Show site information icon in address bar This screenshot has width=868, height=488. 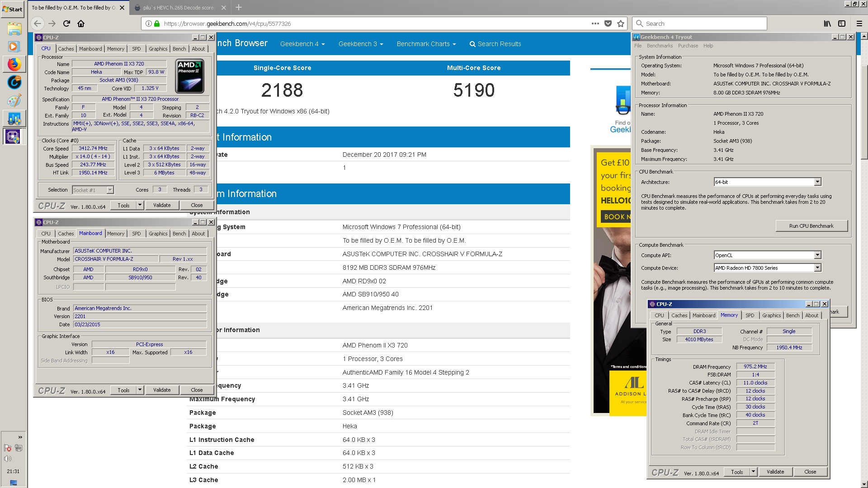pos(148,23)
